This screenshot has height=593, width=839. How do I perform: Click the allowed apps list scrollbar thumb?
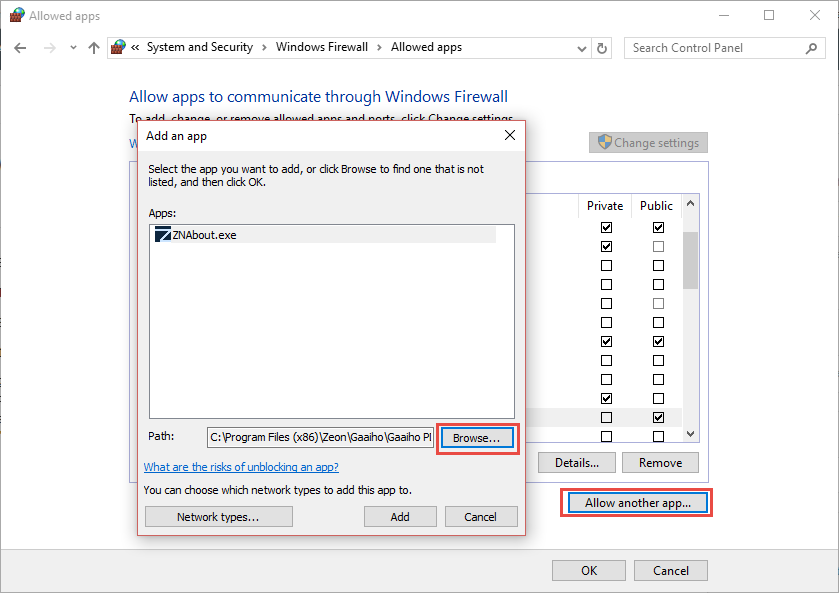(x=690, y=260)
